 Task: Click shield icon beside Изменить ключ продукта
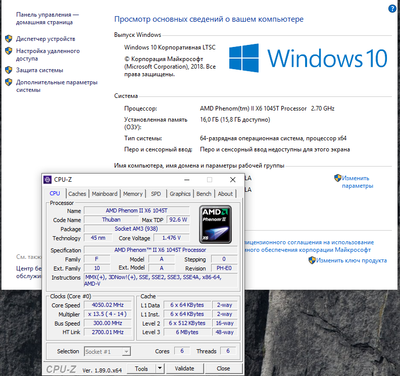pyautogui.click(x=312, y=260)
